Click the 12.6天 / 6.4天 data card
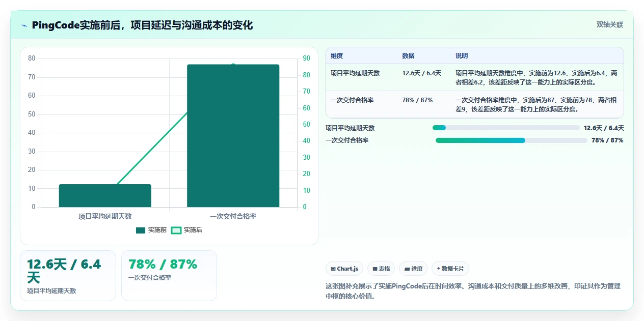 (68, 276)
